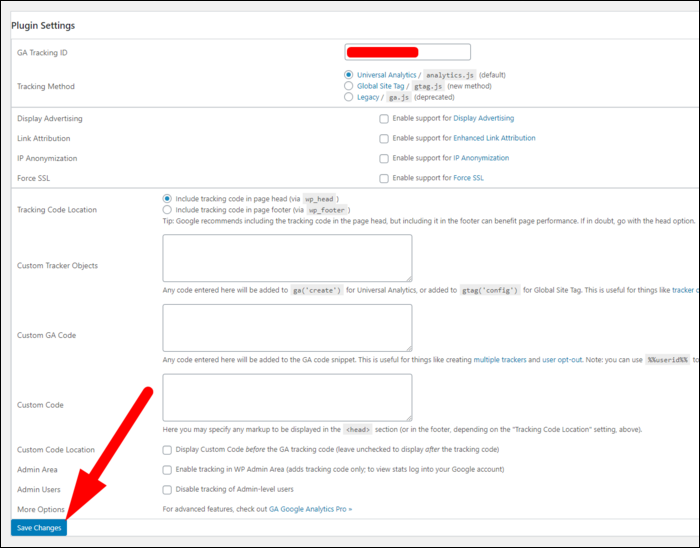Select Legacy ga.js tracking method

coord(349,97)
